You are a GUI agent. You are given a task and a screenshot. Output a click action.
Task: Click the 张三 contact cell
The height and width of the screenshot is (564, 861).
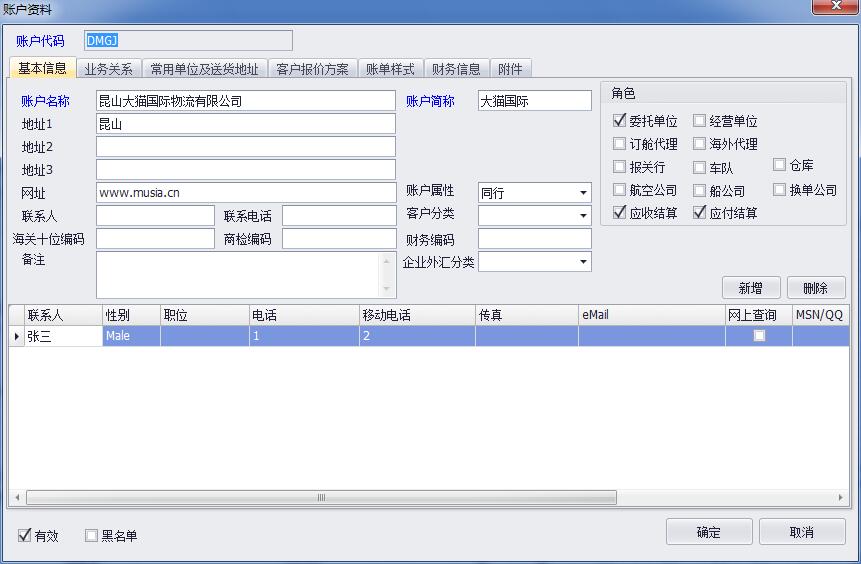tap(63, 336)
